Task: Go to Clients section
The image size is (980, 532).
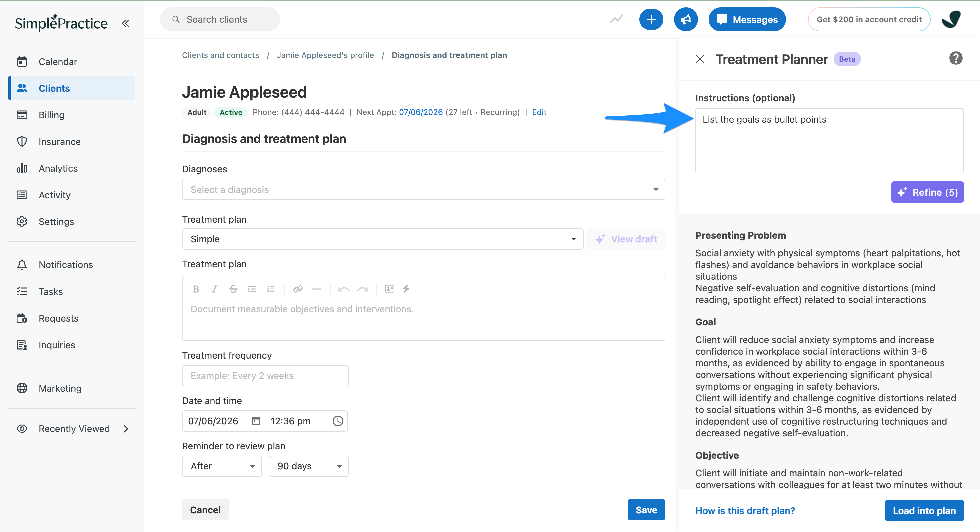Action: point(72,88)
